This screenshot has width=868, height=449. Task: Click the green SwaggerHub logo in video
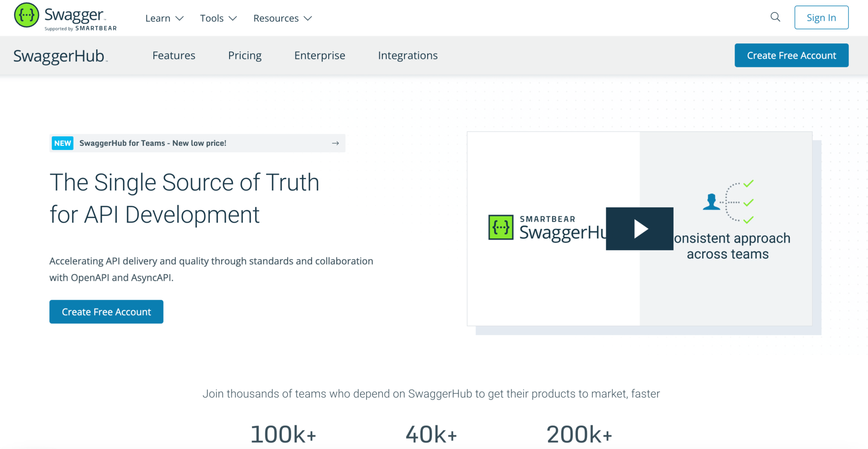coord(501,227)
